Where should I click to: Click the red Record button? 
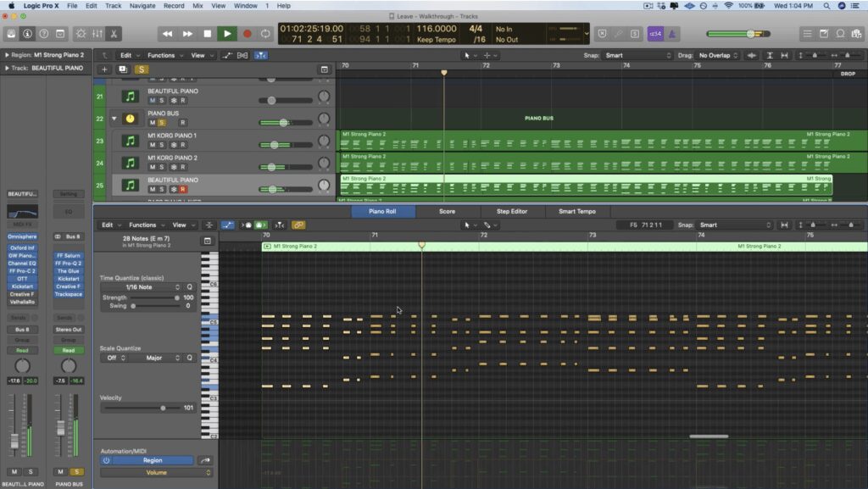[x=247, y=34]
